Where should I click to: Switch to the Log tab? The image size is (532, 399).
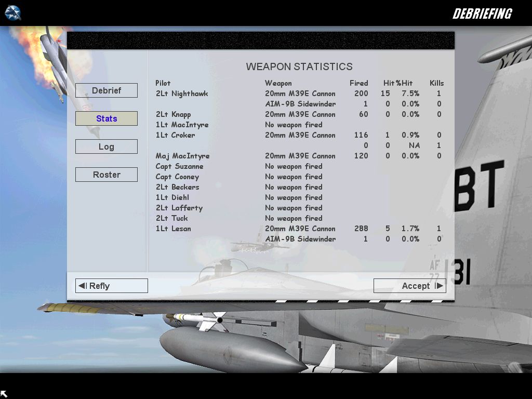pyautogui.click(x=107, y=147)
